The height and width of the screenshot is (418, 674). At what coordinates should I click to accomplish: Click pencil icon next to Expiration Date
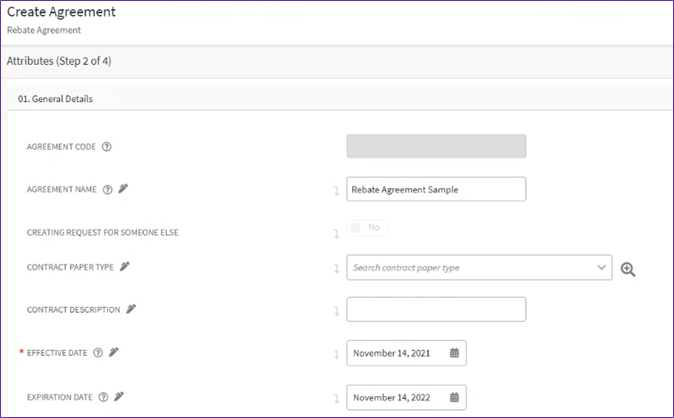[x=119, y=397]
